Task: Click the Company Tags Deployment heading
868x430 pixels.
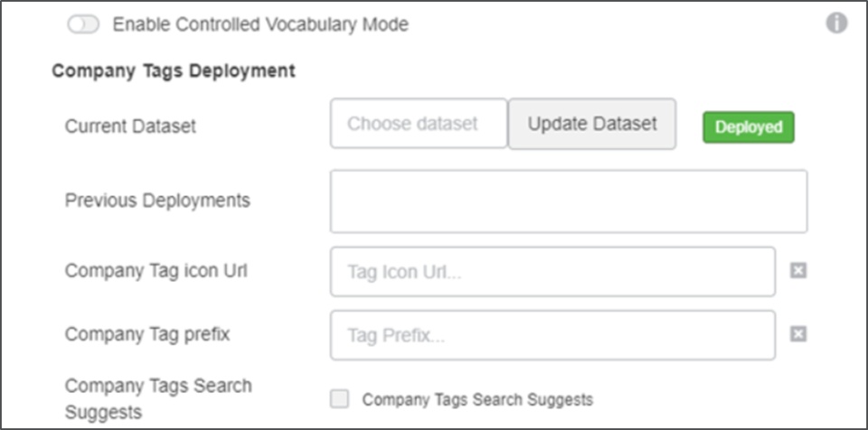Action: pyautogui.click(x=174, y=70)
